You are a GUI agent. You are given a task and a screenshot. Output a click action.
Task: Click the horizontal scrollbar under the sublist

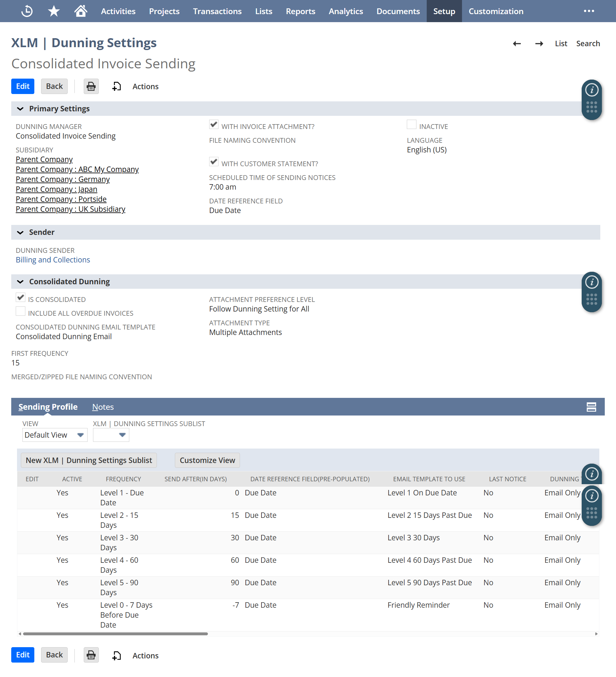coord(115,634)
